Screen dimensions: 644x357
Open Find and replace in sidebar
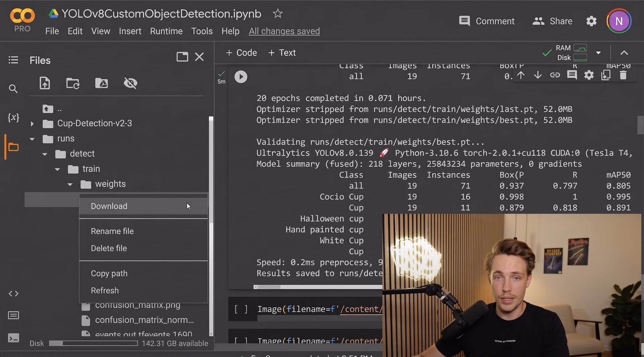tap(13, 89)
